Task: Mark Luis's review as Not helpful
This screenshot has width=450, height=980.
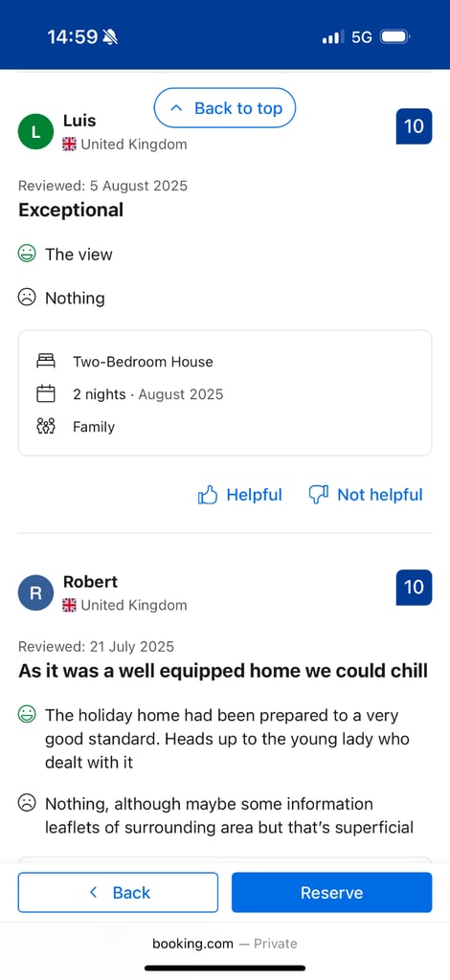Action: [x=367, y=496]
